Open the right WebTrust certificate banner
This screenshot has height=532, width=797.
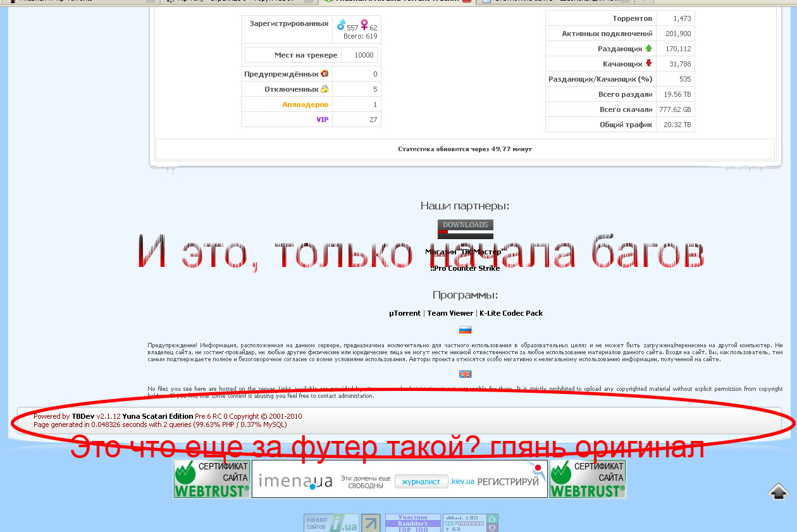point(588,479)
